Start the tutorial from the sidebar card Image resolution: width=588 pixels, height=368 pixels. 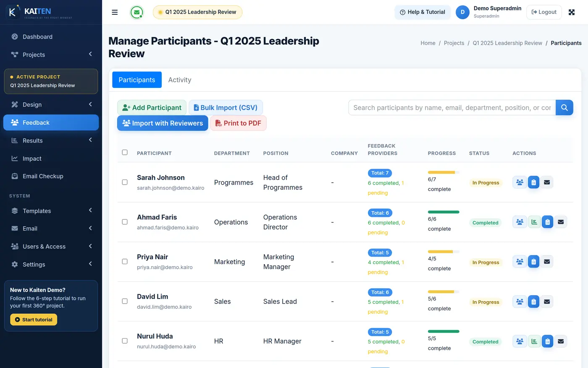(x=34, y=320)
